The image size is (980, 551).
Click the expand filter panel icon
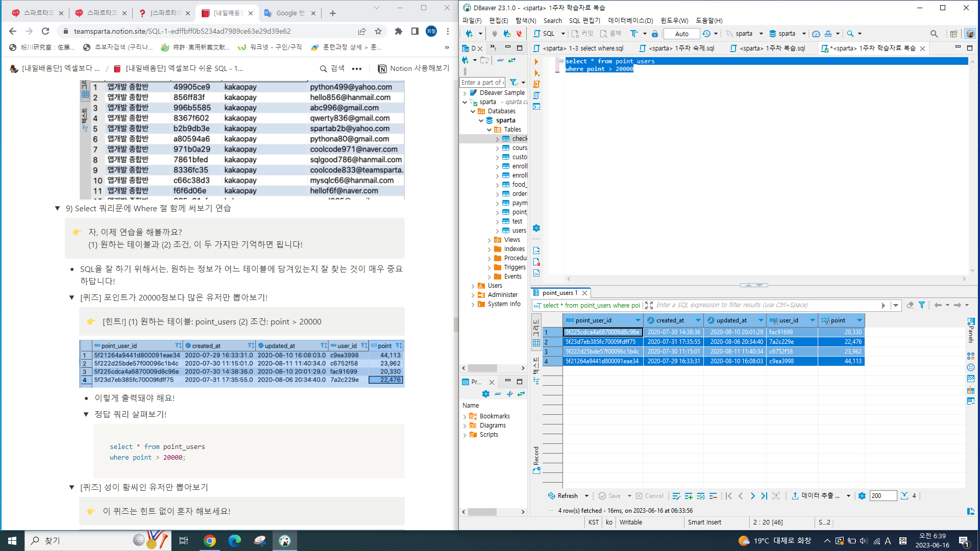[649, 305]
